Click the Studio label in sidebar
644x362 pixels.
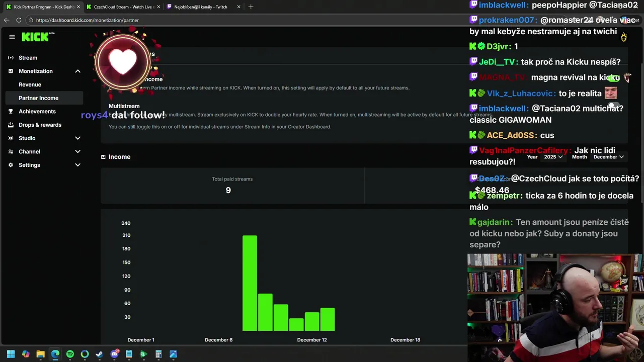pyautogui.click(x=27, y=138)
